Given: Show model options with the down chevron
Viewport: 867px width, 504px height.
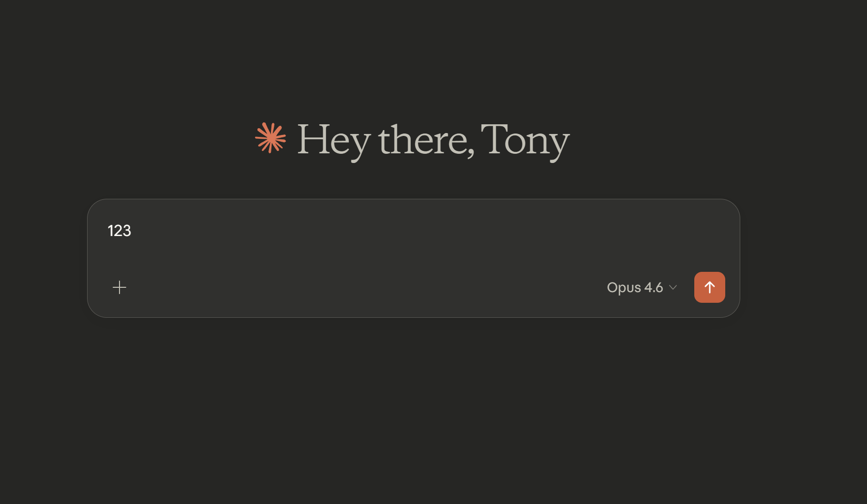Looking at the screenshot, I should tap(673, 287).
